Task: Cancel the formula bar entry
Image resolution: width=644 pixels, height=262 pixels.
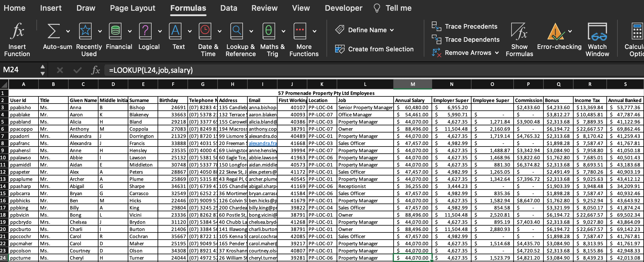Action: coord(60,70)
